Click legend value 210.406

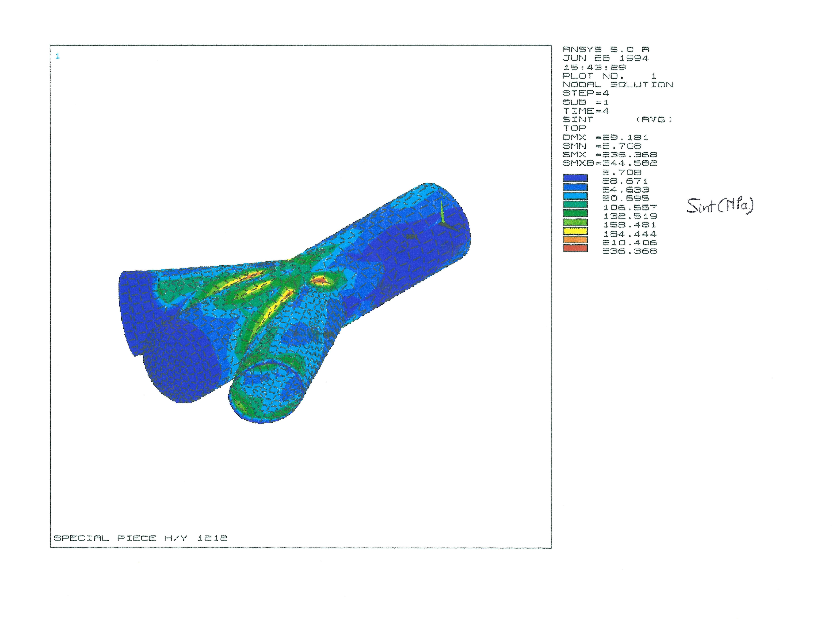[x=630, y=243]
